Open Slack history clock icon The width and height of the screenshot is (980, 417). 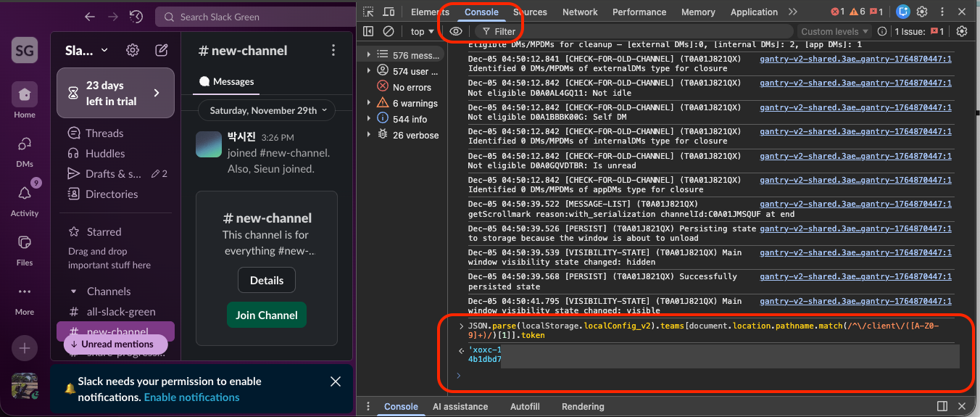(x=136, y=17)
